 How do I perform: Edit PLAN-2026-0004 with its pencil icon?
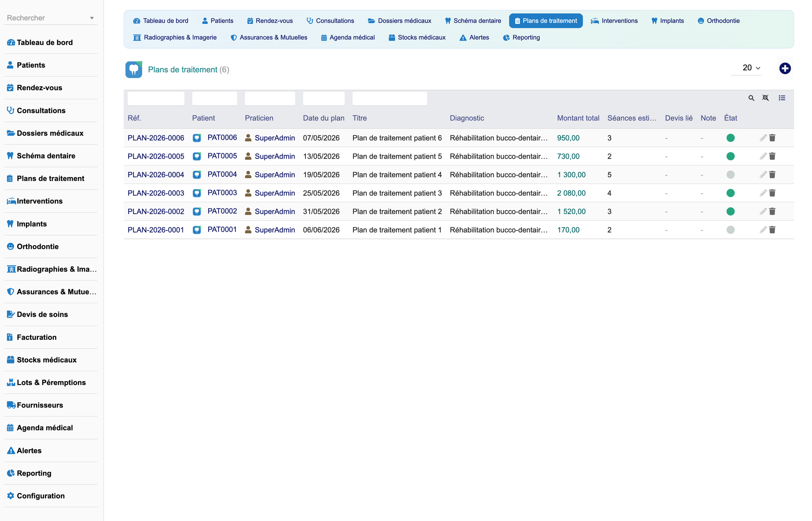point(763,175)
